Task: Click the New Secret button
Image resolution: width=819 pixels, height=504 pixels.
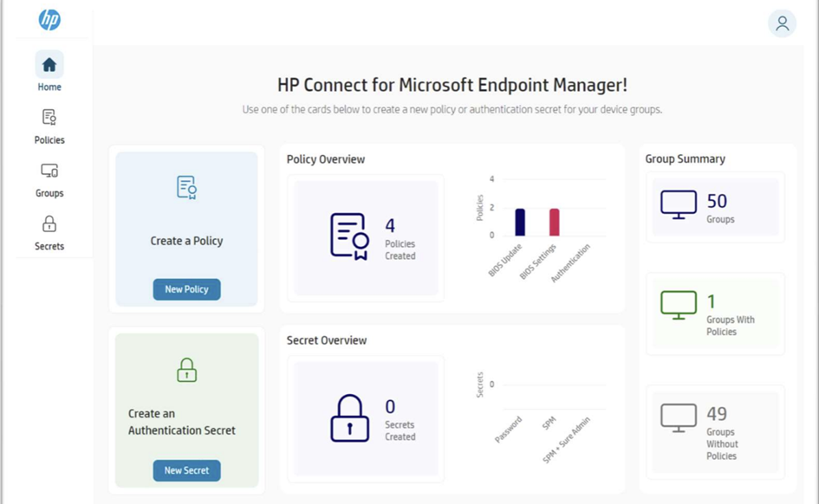Action: (186, 470)
